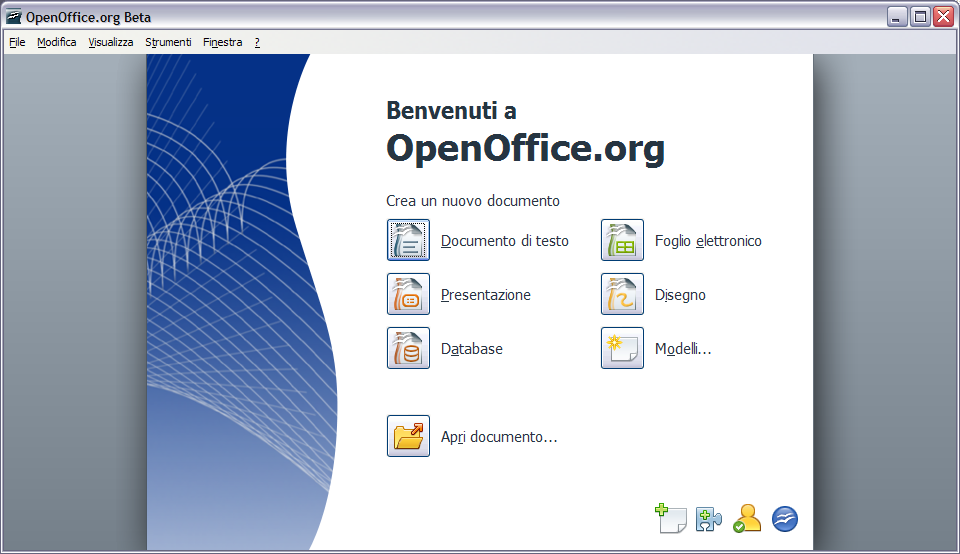Screen dimensions: 960x554
Task: Click the register user icon
Action: pyautogui.click(x=747, y=518)
